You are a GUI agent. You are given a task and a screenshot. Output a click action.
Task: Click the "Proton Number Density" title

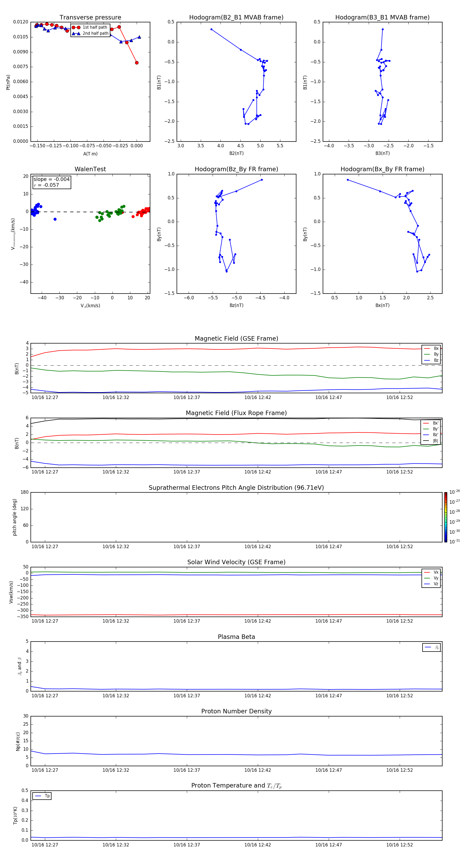(x=236, y=711)
